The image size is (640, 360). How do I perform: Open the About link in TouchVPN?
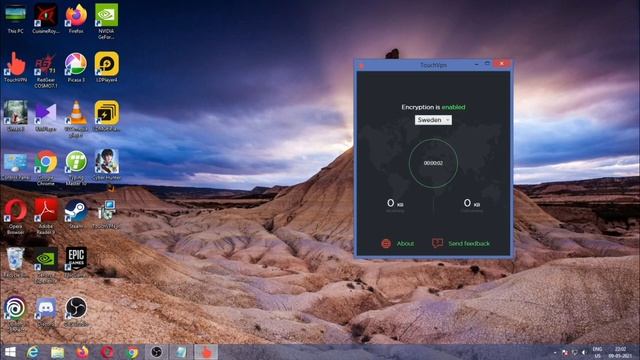tap(405, 244)
